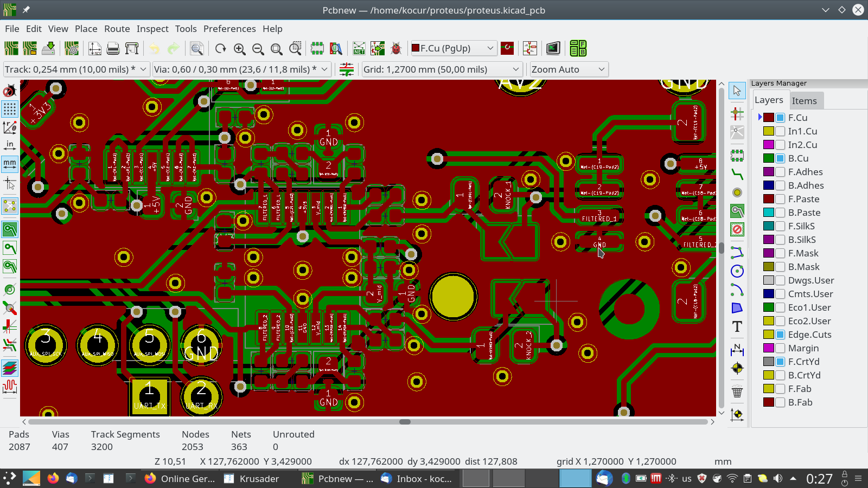This screenshot has width=868, height=488.
Task: Toggle Edge.Cuts layer checkbox
Action: pos(780,335)
